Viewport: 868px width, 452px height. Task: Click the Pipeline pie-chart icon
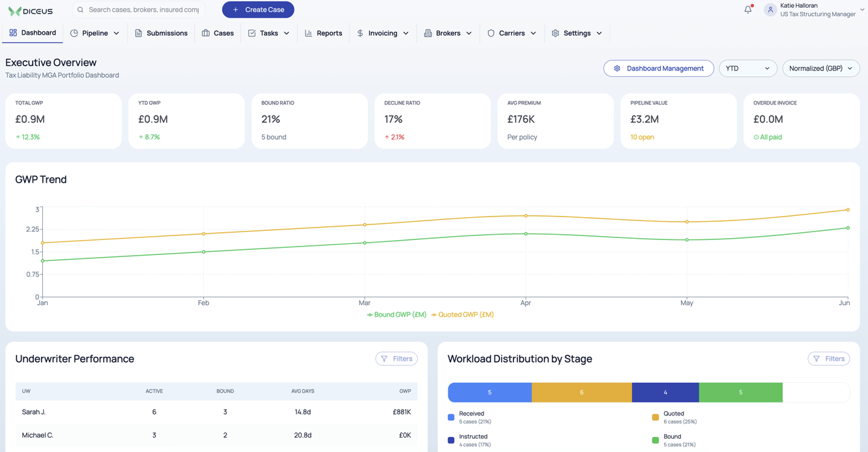coord(74,33)
